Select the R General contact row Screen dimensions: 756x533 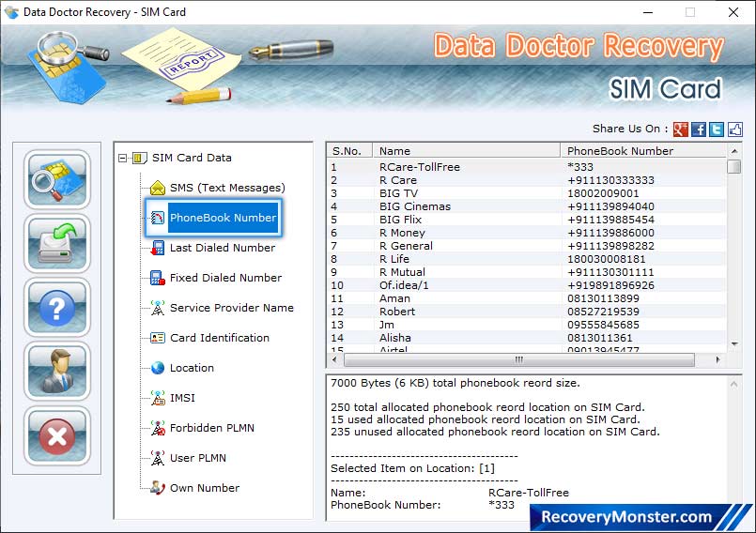coord(527,246)
